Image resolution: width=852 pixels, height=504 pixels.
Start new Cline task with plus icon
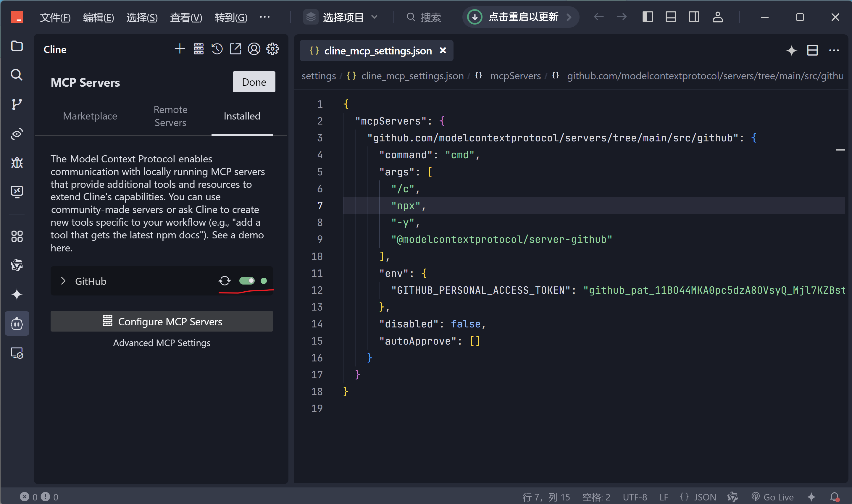click(180, 49)
